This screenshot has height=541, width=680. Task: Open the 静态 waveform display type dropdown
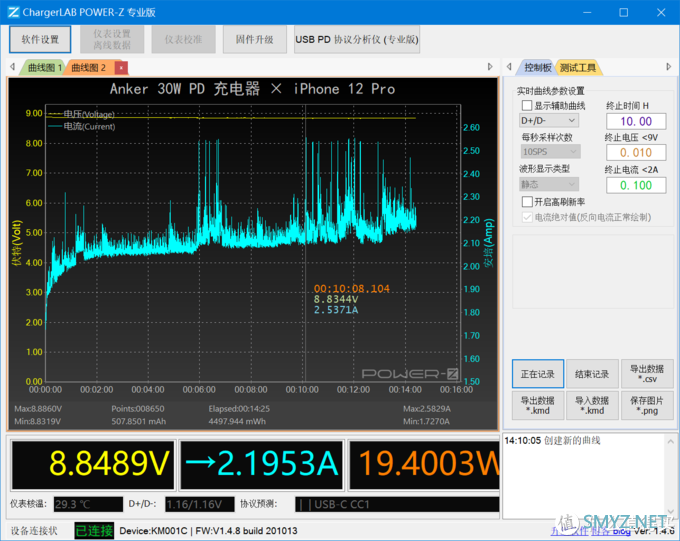pos(549,184)
